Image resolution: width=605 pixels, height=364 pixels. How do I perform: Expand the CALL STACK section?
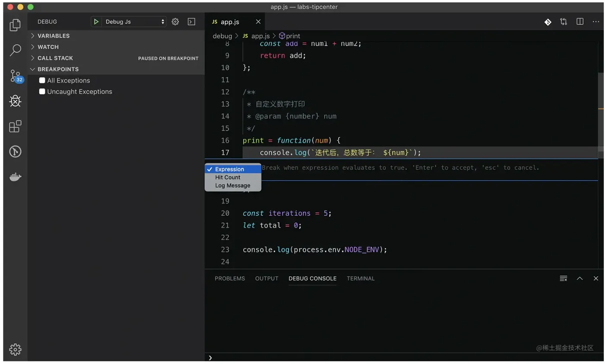116,58
